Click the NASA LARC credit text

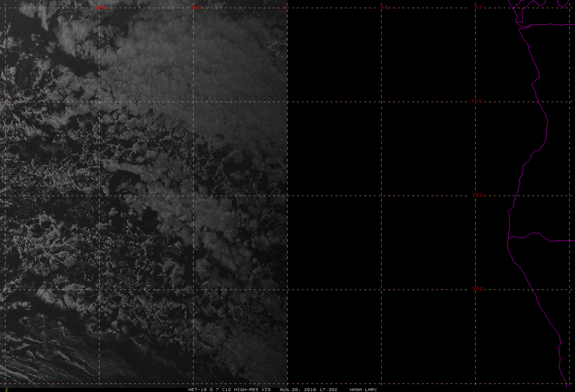[x=363, y=390]
